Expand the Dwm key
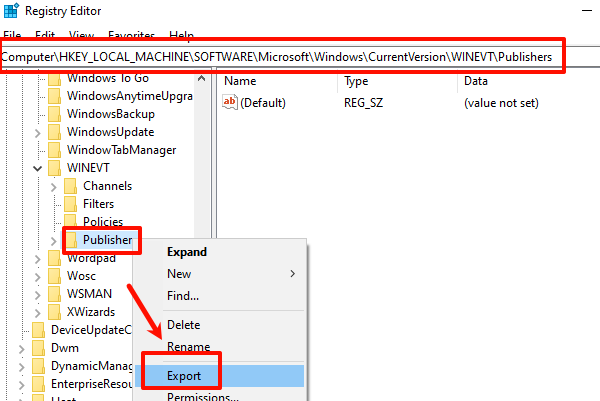The height and width of the screenshot is (401, 600). pos(21,349)
